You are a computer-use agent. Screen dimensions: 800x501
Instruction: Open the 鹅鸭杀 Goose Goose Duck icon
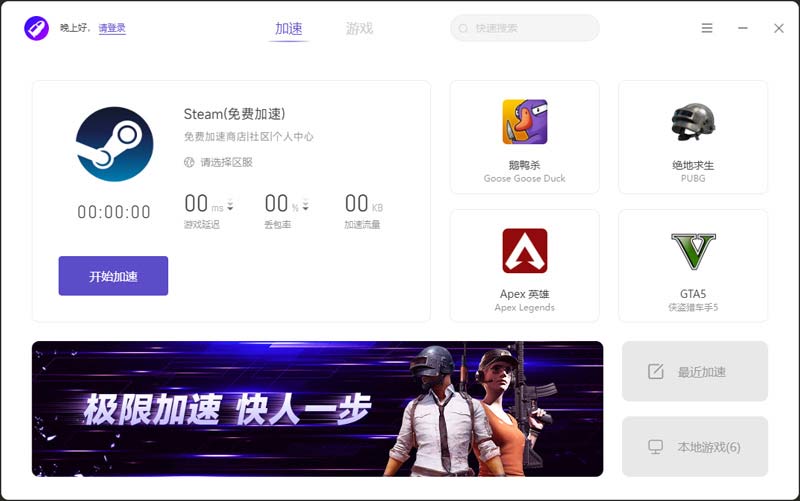pyautogui.click(x=524, y=121)
